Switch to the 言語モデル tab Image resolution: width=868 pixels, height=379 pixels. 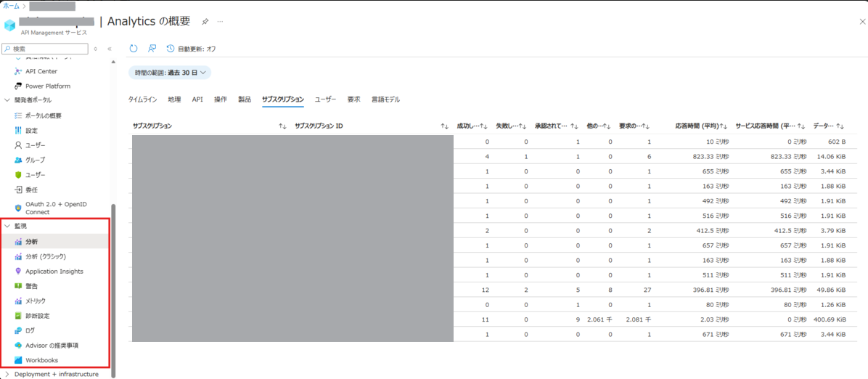[x=386, y=99]
